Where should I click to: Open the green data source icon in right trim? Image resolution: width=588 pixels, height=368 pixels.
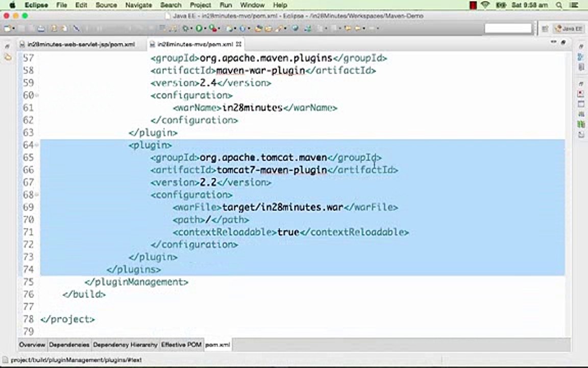581,124
